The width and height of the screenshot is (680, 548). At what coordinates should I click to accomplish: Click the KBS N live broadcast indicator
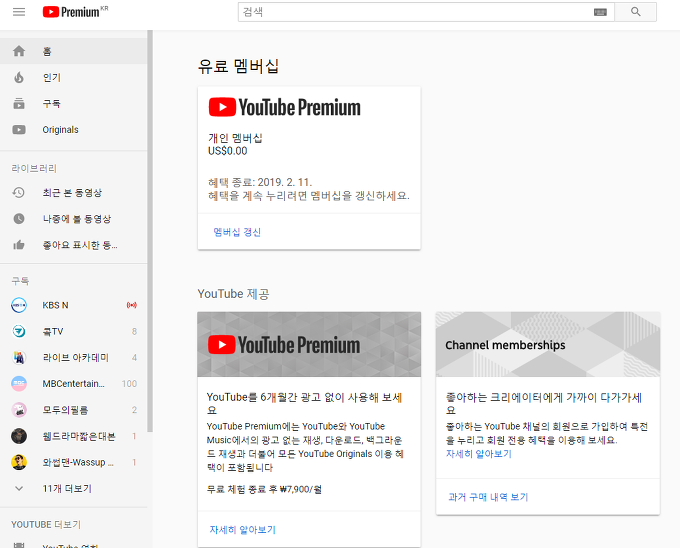tap(131, 305)
